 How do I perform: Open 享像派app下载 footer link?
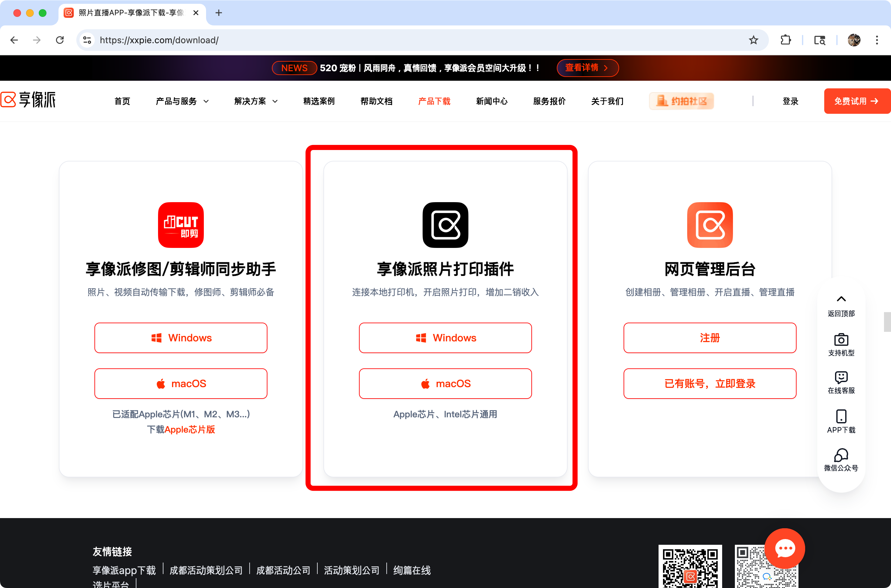tap(124, 571)
